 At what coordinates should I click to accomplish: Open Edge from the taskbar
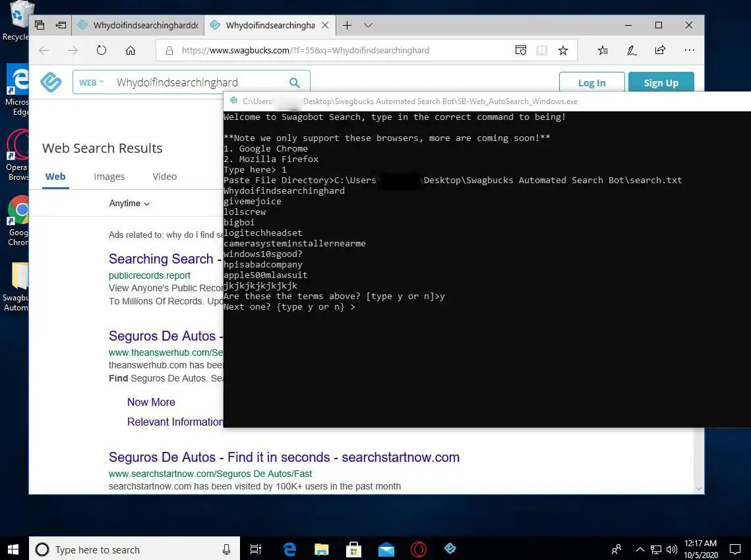pyautogui.click(x=289, y=549)
